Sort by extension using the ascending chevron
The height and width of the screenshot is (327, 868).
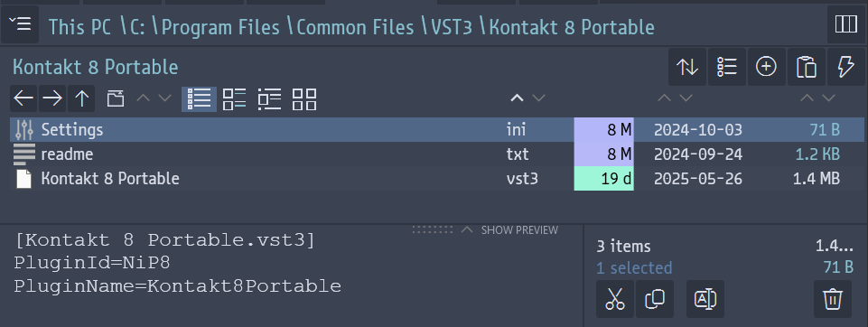(x=517, y=98)
